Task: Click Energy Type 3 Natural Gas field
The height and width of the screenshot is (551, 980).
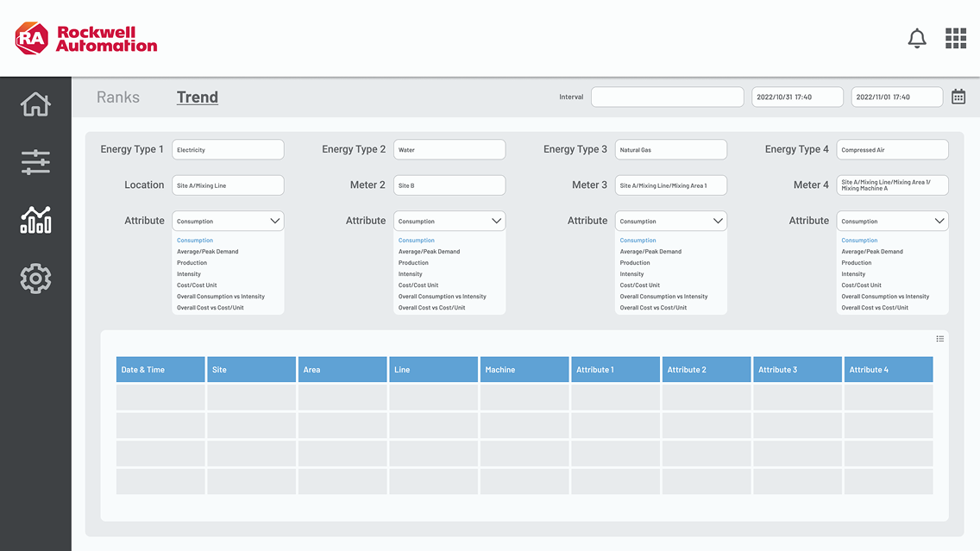Action: (671, 149)
